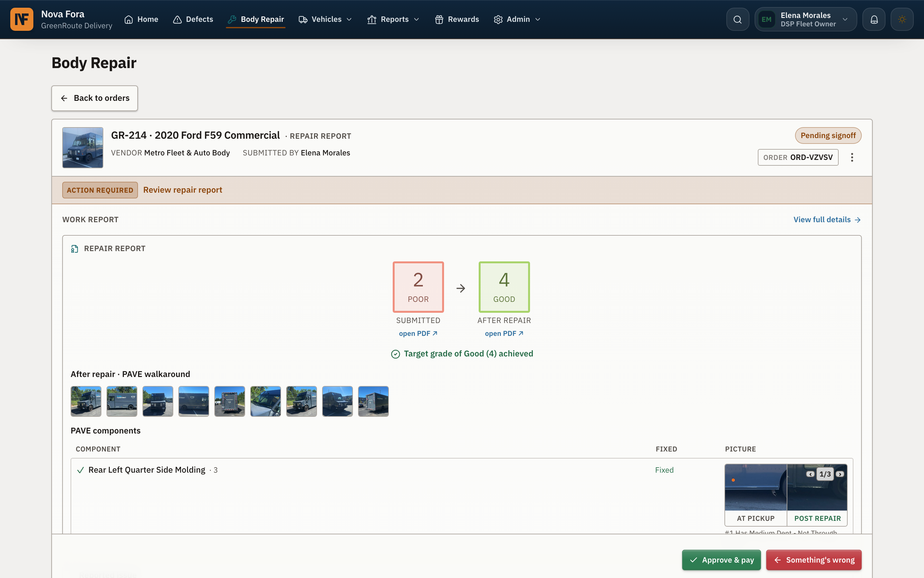This screenshot has height=578, width=924.
Task: Expand the Admin dropdown menu
Action: (x=517, y=20)
